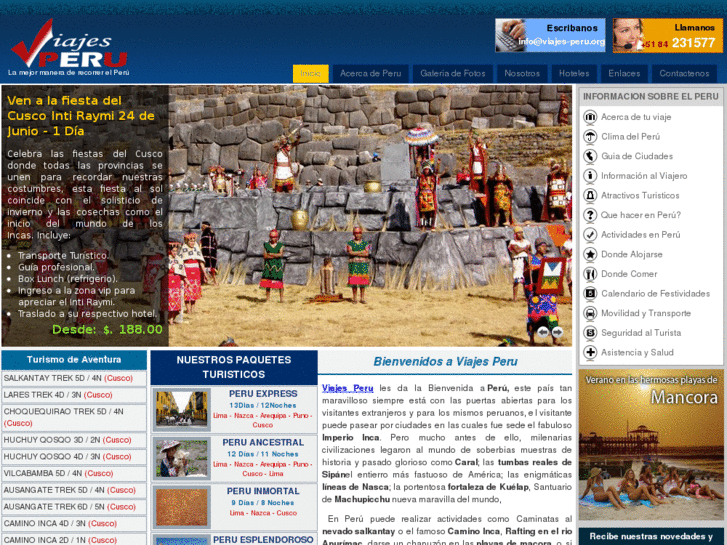Open Asistencia y Salud link

coord(638,353)
